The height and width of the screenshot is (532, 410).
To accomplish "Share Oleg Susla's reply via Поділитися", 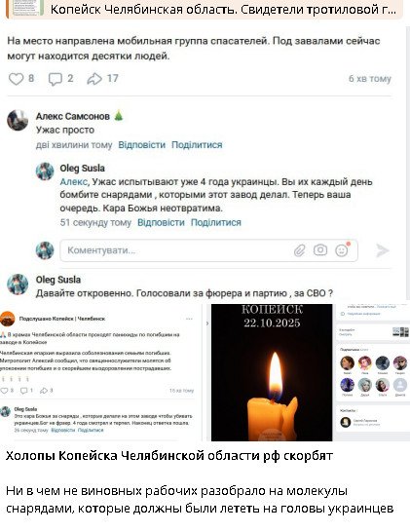I will (x=215, y=222).
